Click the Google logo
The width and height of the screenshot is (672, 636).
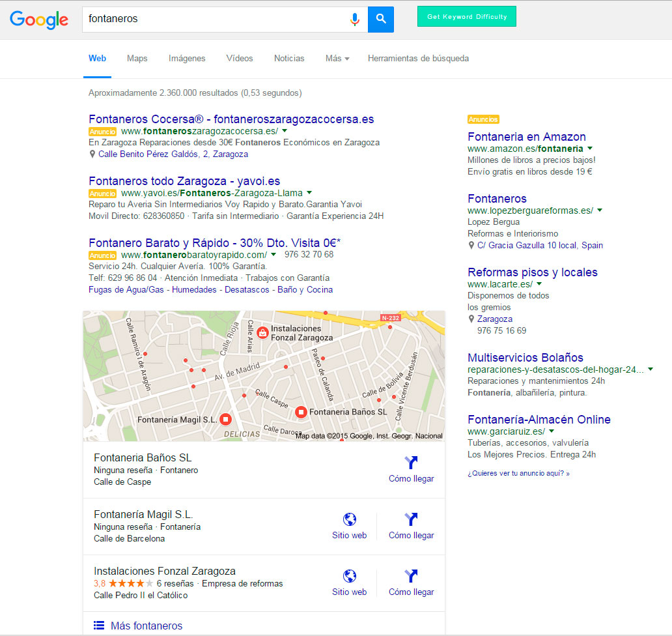(39, 20)
